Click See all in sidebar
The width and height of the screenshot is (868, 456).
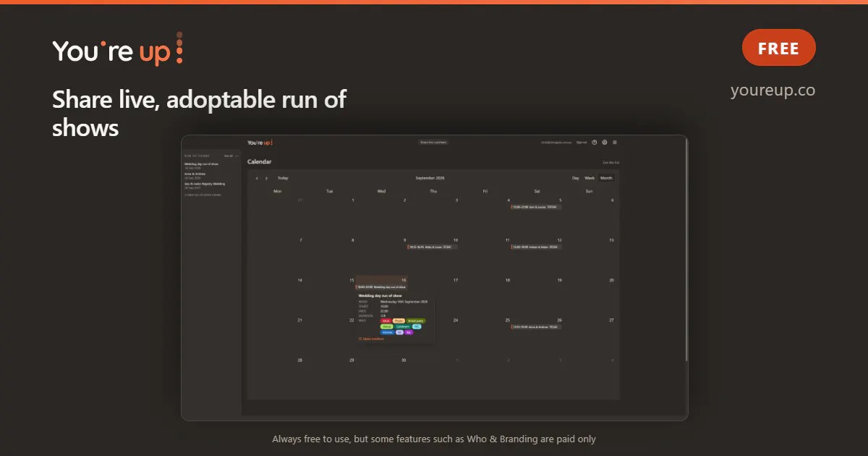click(228, 156)
